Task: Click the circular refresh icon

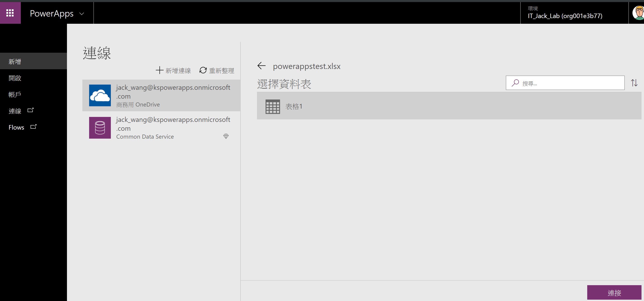Action: coord(203,70)
